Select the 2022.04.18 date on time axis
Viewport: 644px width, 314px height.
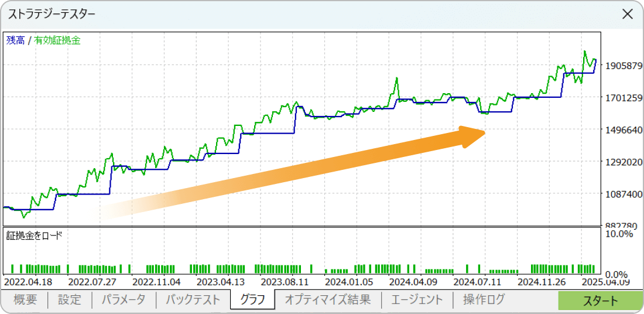(x=28, y=281)
